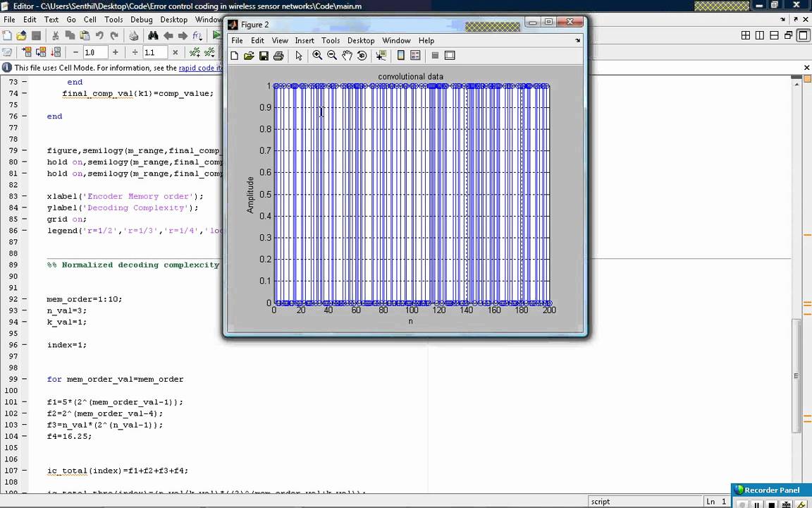
Task: Toggle breakpoint dash on line 79
Action: [25, 150]
